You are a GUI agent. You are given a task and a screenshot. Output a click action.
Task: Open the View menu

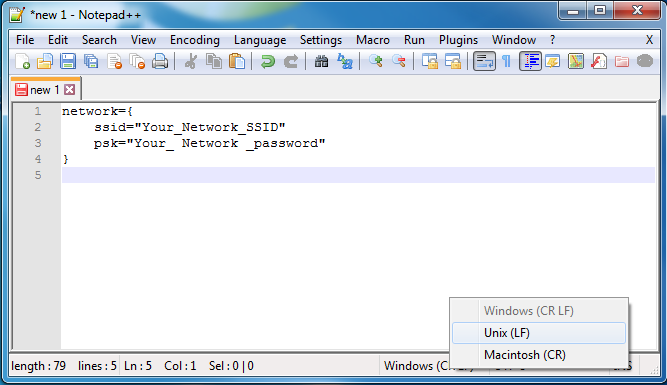click(143, 40)
